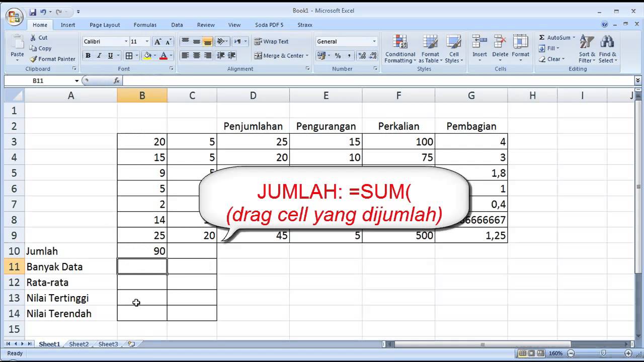Viewport: 644px width, 362px height.
Task: Activate the Format Painter
Action: 52,59
